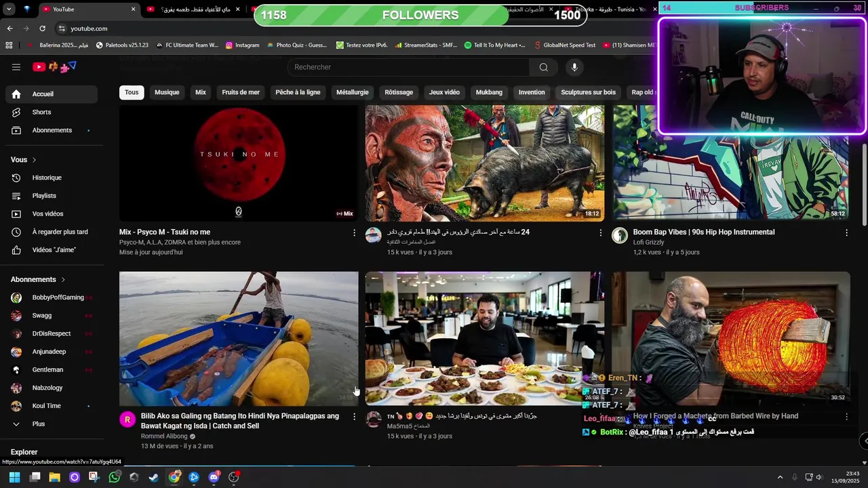Open File Explorer from taskbar
The width and height of the screenshot is (868, 488).
pyautogui.click(x=54, y=477)
